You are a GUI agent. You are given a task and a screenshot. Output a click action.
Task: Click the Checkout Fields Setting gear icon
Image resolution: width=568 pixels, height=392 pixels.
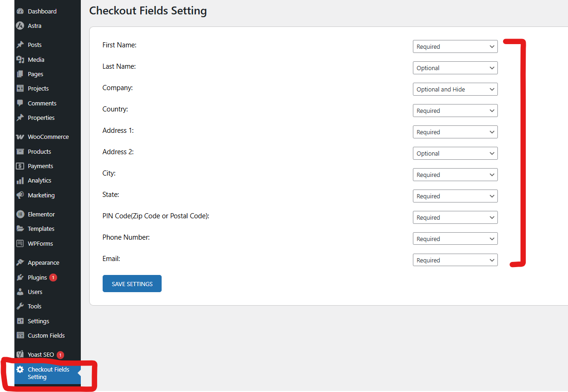(20, 370)
